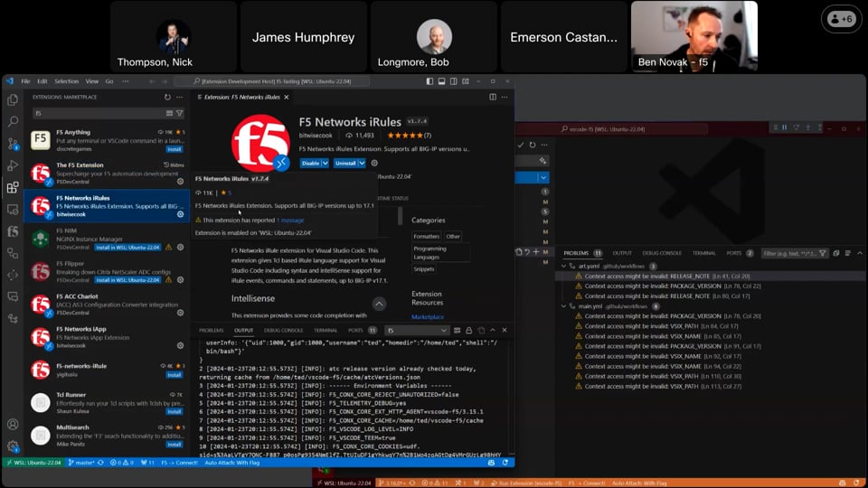Open the Search view in activity bar
Viewport: 868px width, 488px height.
(13, 122)
